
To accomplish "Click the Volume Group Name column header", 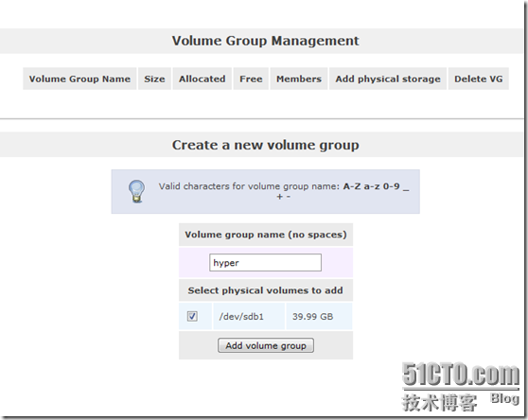I will tap(79, 79).
